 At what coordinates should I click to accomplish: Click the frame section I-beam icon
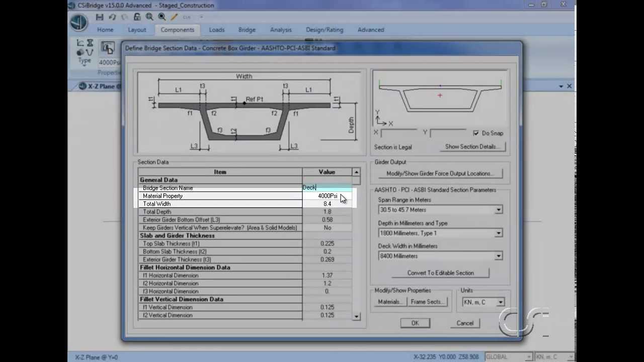point(90,43)
